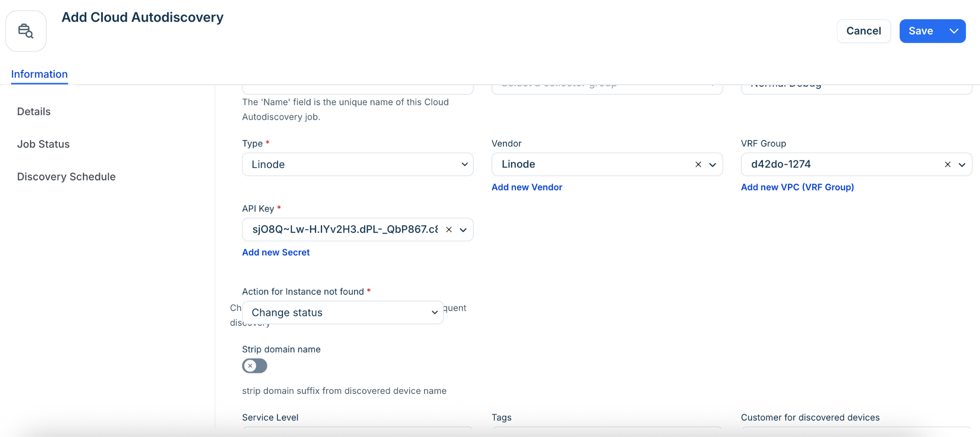
Task: Click the Add Cloud Autodiscovery heading
Action: pos(143,17)
